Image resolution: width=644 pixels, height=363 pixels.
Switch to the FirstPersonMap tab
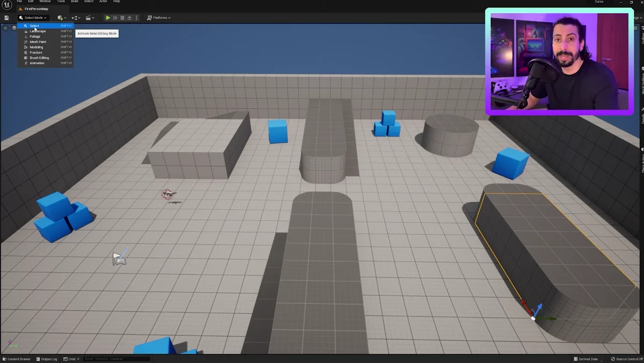[35, 9]
